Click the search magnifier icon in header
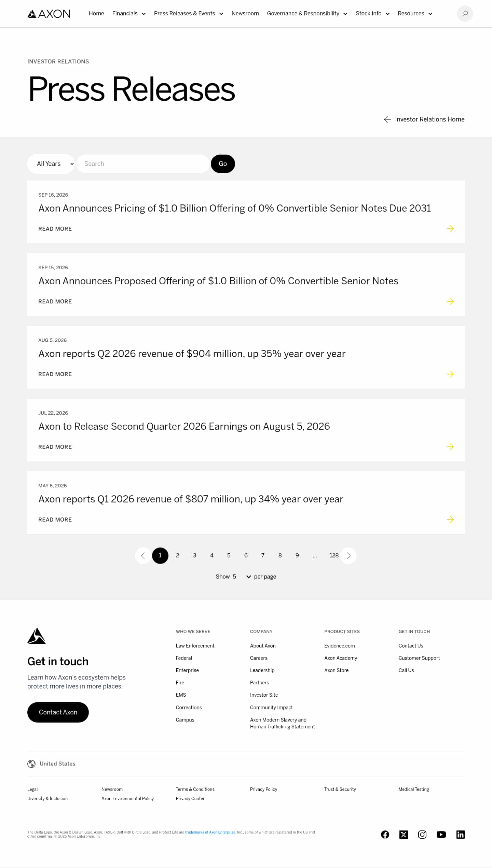 pos(465,14)
